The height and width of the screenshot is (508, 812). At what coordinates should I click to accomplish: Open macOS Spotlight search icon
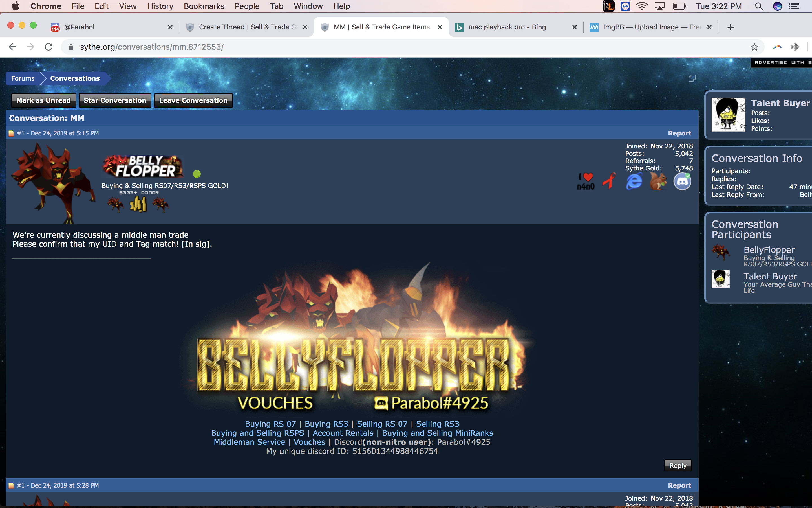click(x=759, y=6)
